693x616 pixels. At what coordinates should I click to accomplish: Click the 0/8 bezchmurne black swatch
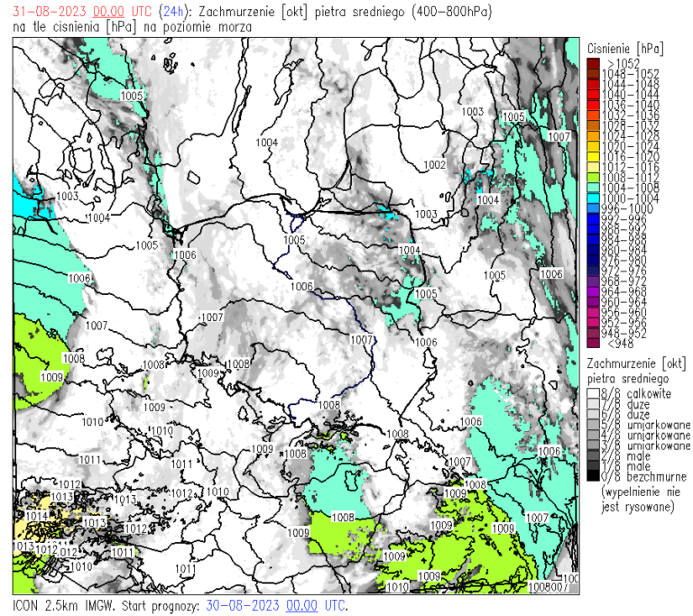592,476
